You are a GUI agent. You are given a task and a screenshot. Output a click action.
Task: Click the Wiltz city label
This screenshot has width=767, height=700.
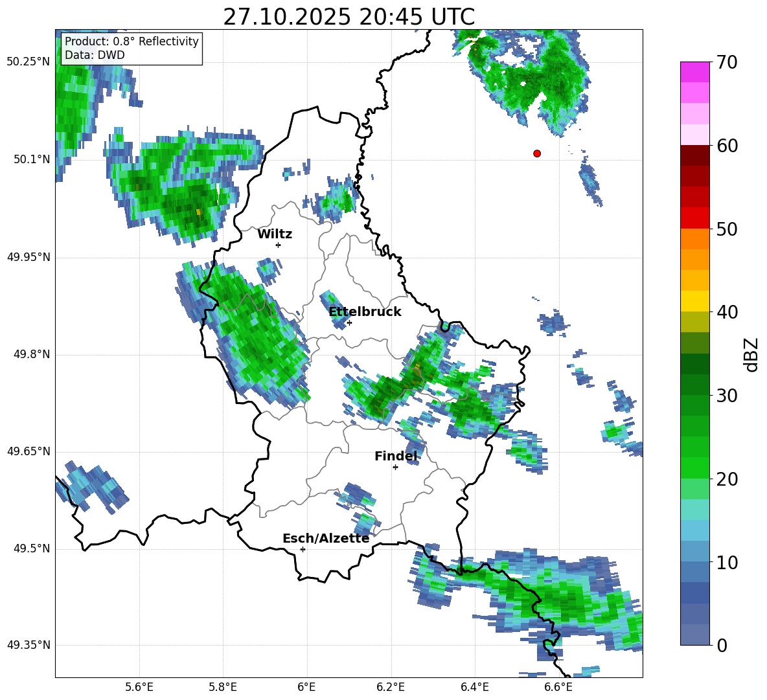coord(275,234)
